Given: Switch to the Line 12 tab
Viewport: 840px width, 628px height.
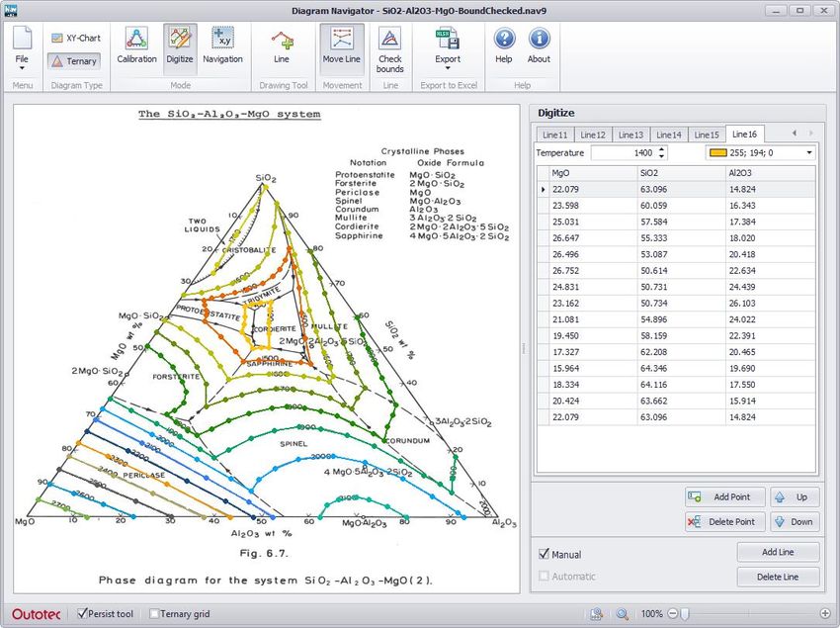Looking at the screenshot, I should click(x=593, y=135).
